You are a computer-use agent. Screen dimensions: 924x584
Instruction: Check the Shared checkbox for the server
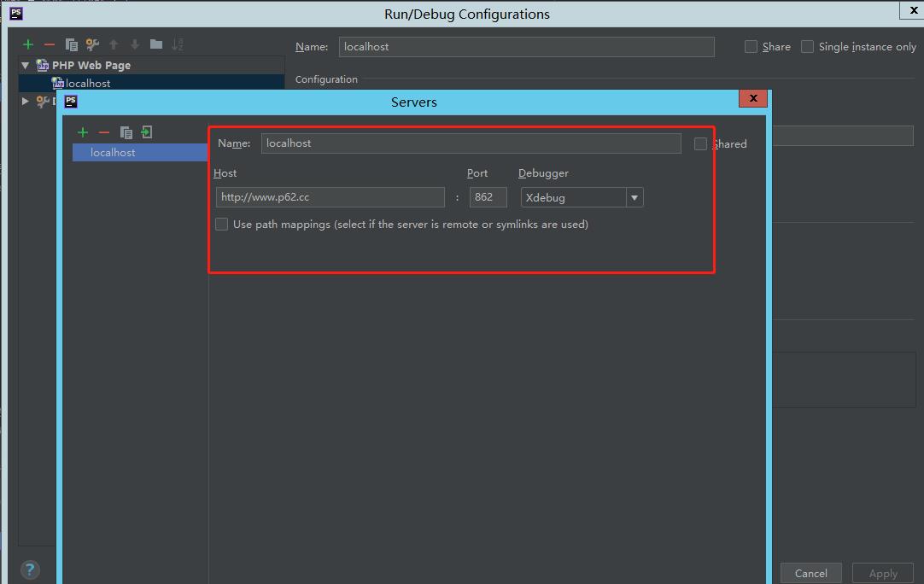[700, 143]
